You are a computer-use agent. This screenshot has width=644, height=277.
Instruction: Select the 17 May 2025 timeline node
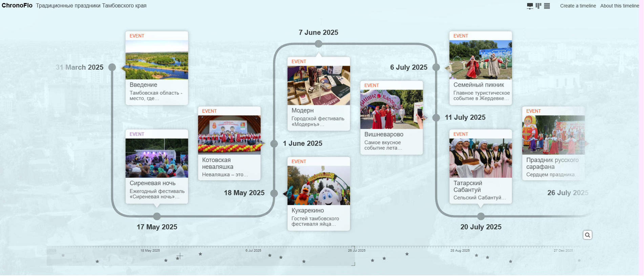coord(157,216)
